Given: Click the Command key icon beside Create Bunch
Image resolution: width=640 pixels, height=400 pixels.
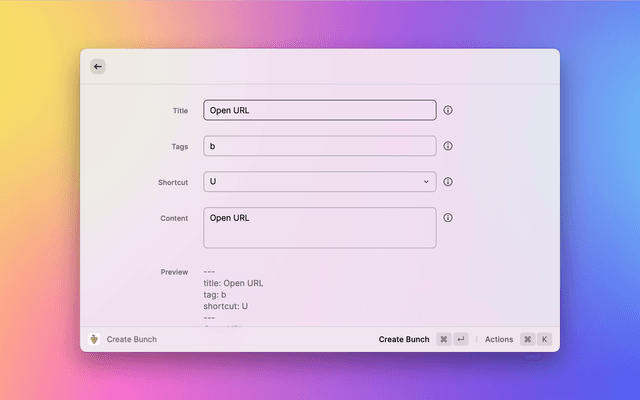Looking at the screenshot, I should 444,339.
